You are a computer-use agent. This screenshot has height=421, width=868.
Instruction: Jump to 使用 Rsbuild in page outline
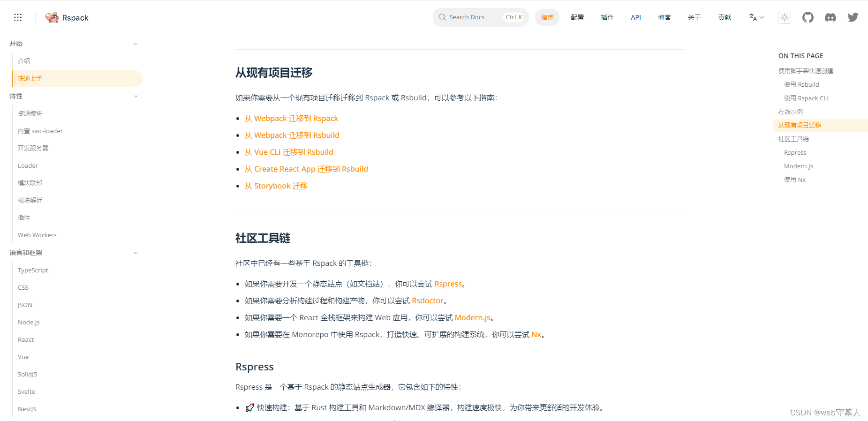(801, 84)
